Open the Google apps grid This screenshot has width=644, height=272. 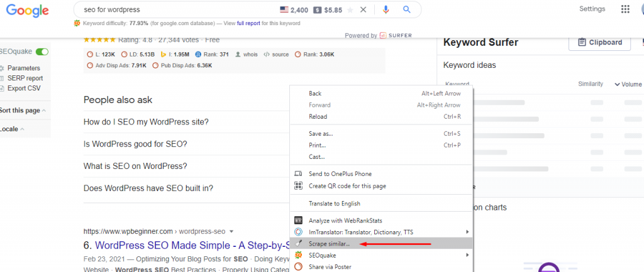coord(625,9)
